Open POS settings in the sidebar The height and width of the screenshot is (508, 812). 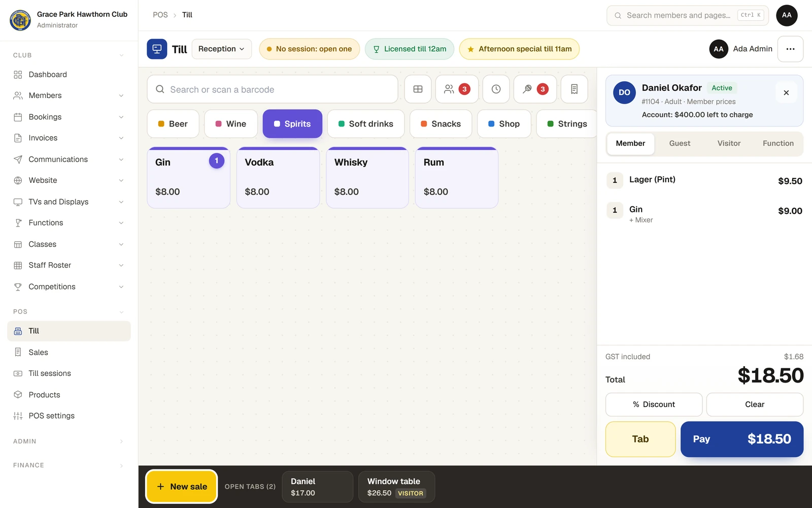tap(69, 416)
